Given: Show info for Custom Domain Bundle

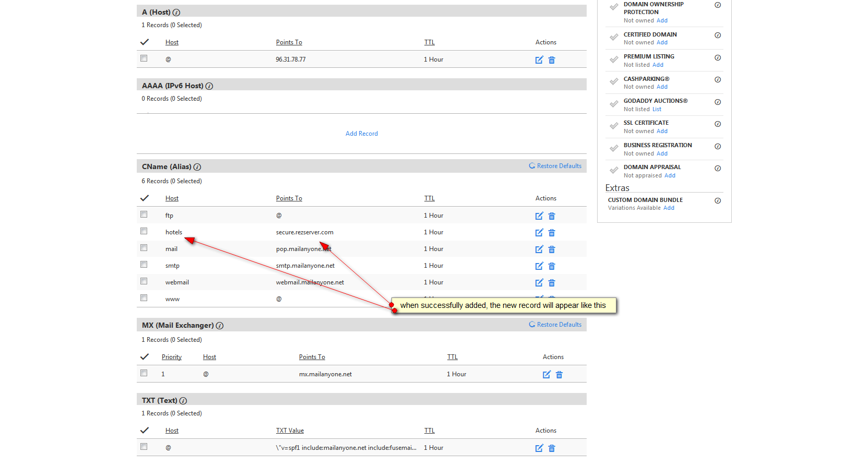Looking at the screenshot, I should point(718,201).
